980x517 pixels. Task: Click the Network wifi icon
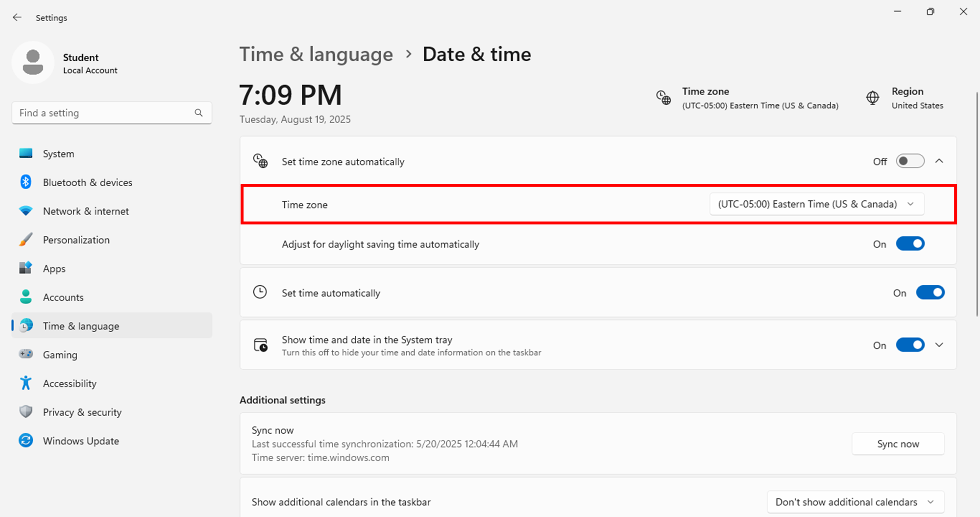[x=25, y=211]
